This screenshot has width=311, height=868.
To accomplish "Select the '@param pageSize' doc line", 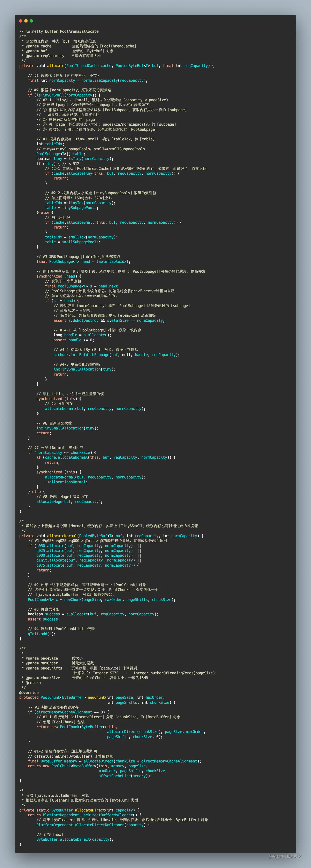I will [52, 658].
